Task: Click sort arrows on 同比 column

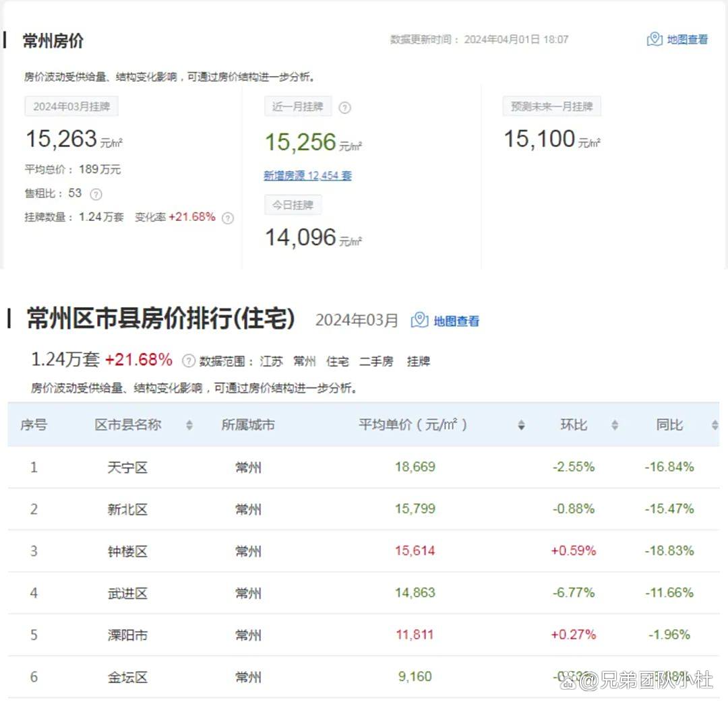Action: (x=715, y=425)
